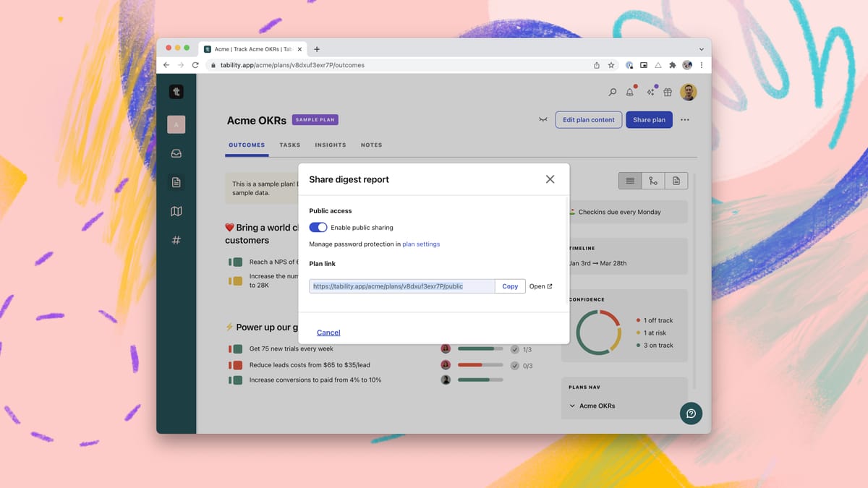Open the three-dot menu beside Share plan
The height and width of the screenshot is (488, 868).
684,119
